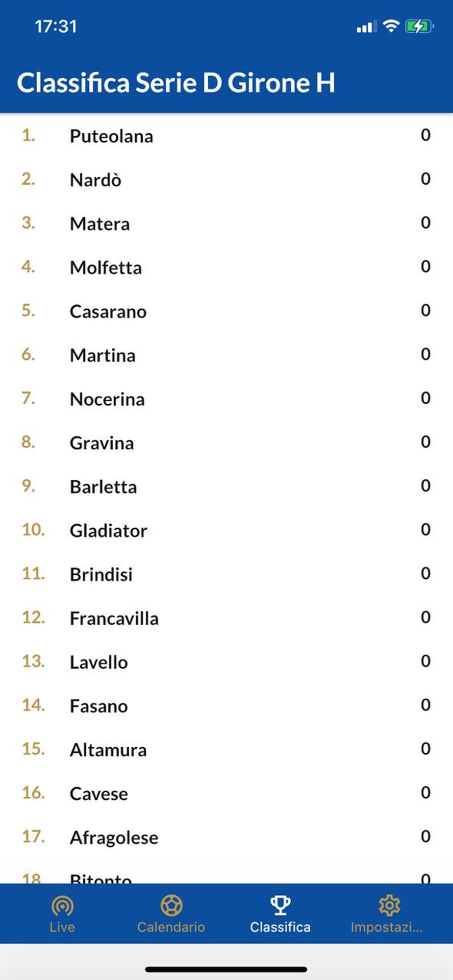Tap the battery charging indicator
The height and width of the screenshot is (980, 453).
pos(419,26)
